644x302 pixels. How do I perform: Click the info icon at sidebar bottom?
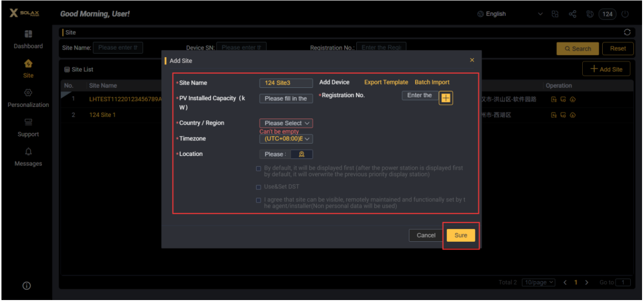[27, 286]
